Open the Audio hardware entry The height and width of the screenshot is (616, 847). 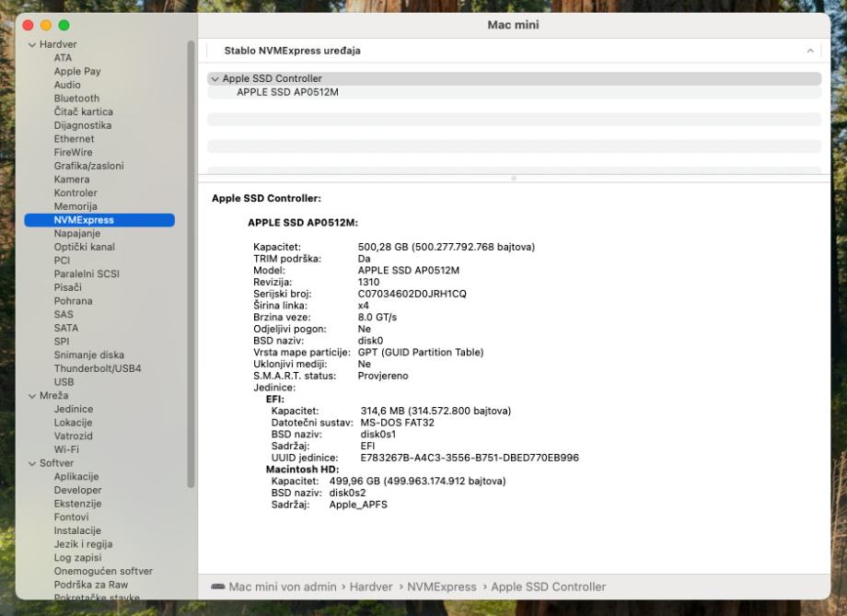67,85
